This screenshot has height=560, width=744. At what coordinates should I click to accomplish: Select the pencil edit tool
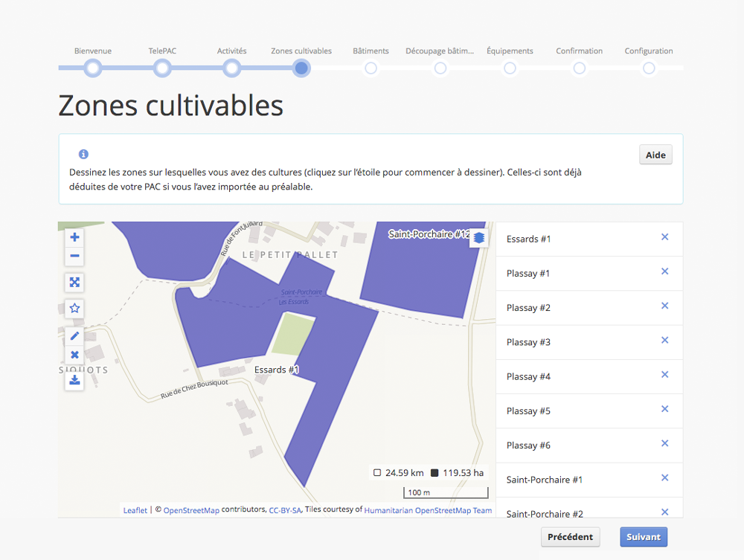(x=74, y=336)
